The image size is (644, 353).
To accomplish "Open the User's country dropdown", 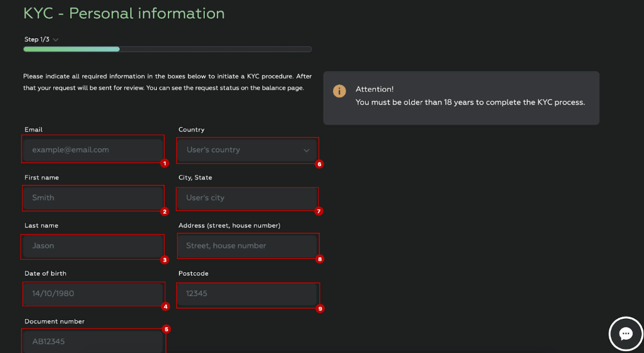I will 247,150.
